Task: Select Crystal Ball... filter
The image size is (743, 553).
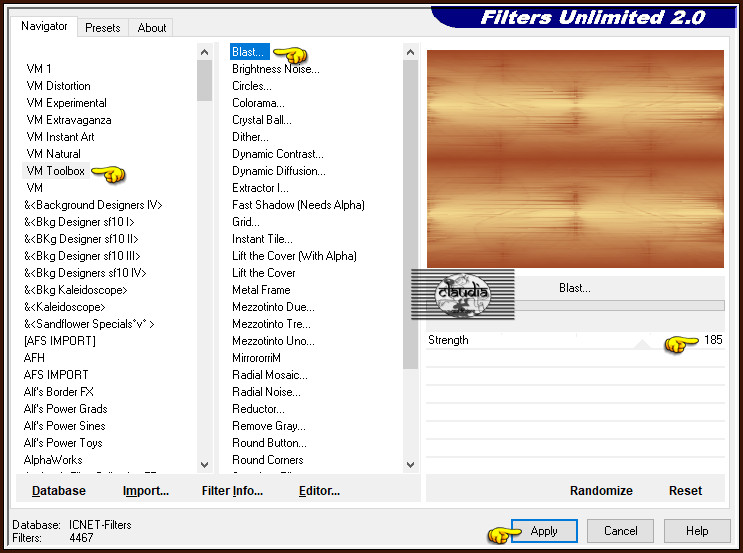Action: tap(262, 120)
